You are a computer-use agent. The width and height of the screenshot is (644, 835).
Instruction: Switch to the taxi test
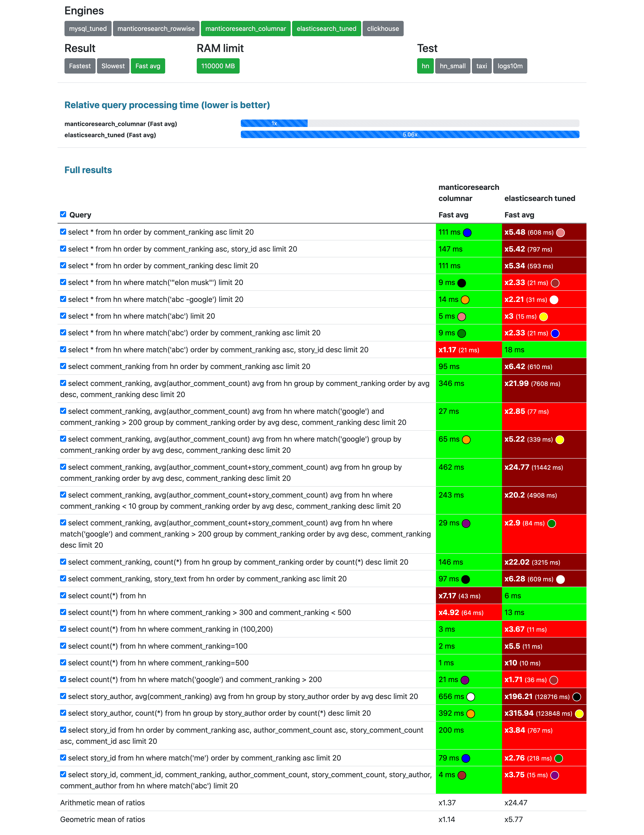coord(482,66)
